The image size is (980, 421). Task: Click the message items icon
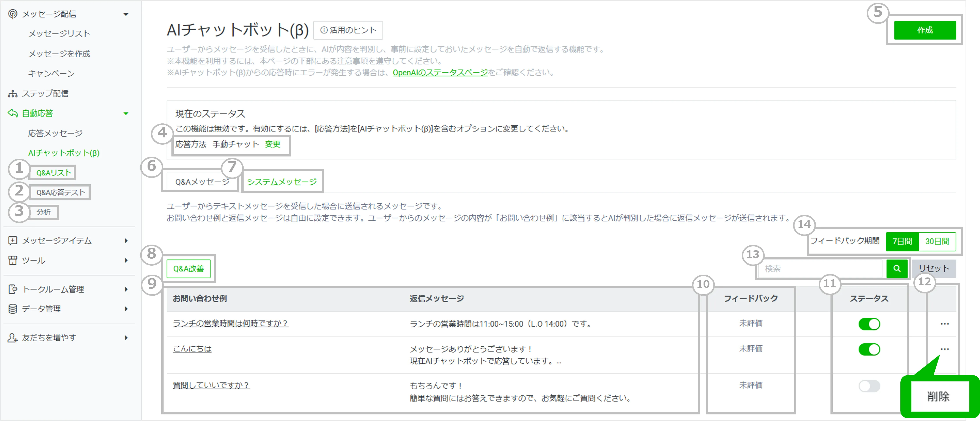tap(12, 241)
